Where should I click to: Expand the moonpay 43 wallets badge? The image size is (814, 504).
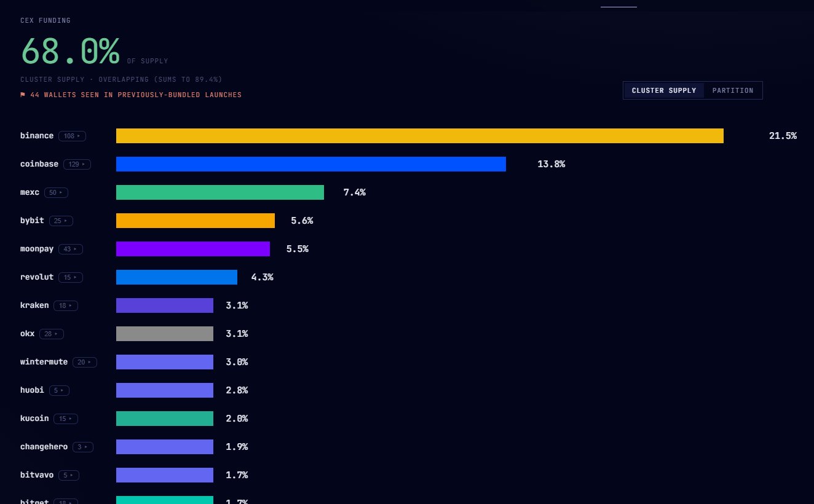[71, 249]
